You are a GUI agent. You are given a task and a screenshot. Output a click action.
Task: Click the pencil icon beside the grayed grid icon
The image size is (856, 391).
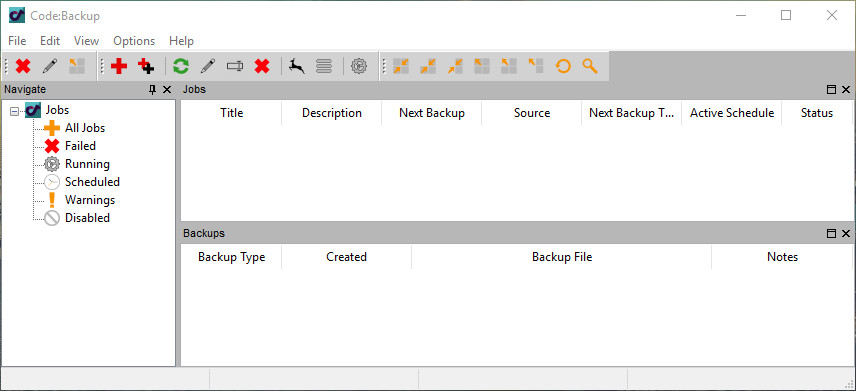50,67
